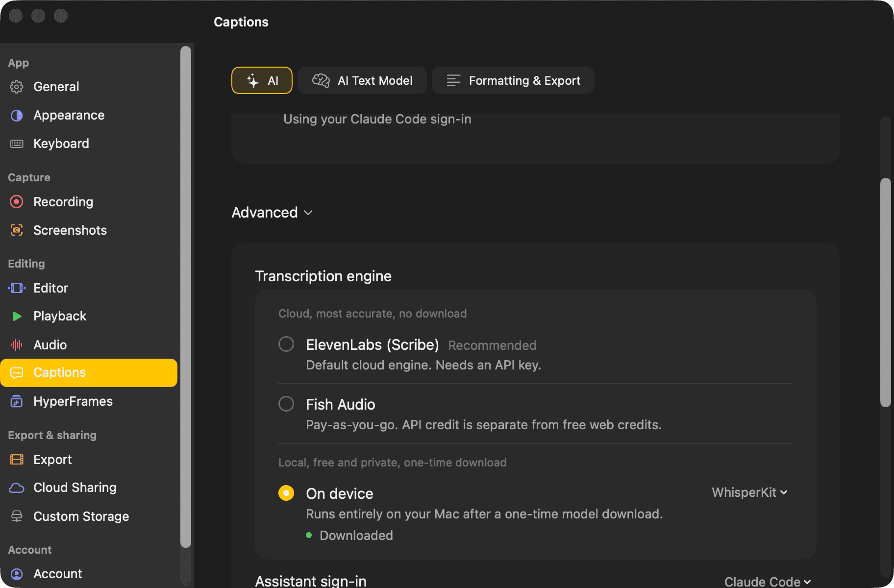Open Custom Storage settings

(89, 516)
